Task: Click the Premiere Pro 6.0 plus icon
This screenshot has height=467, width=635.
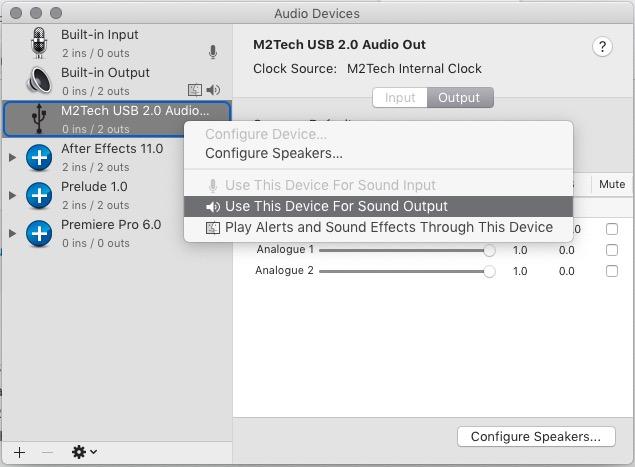Action: pos(39,233)
